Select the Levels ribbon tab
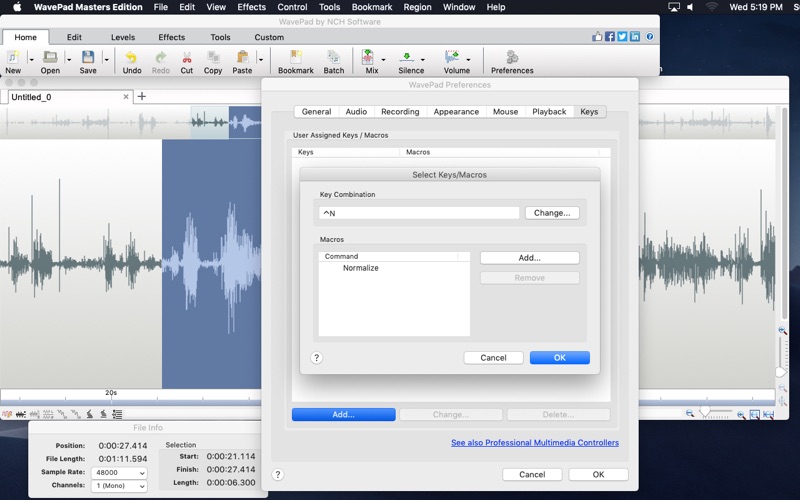This screenshot has width=800, height=500. (123, 37)
